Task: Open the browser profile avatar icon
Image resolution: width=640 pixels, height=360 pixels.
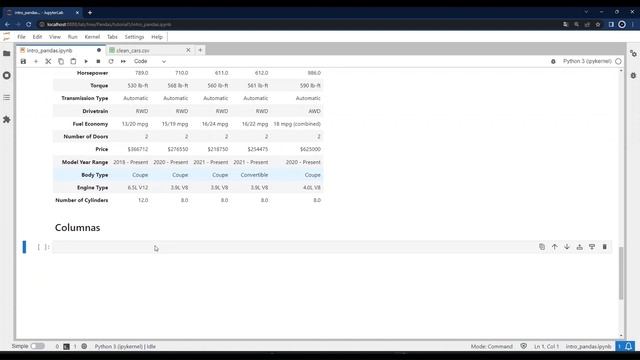Action: coord(622,24)
